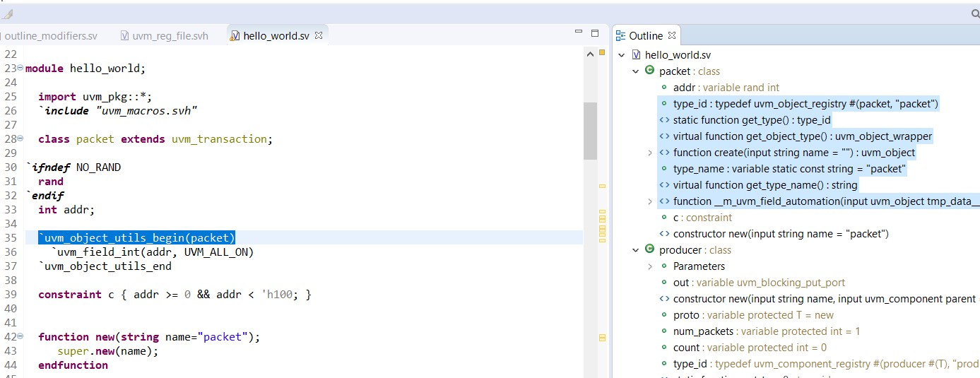Maximize the editor area
This screenshot has height=378, width=980.
(x=595, y=33)
